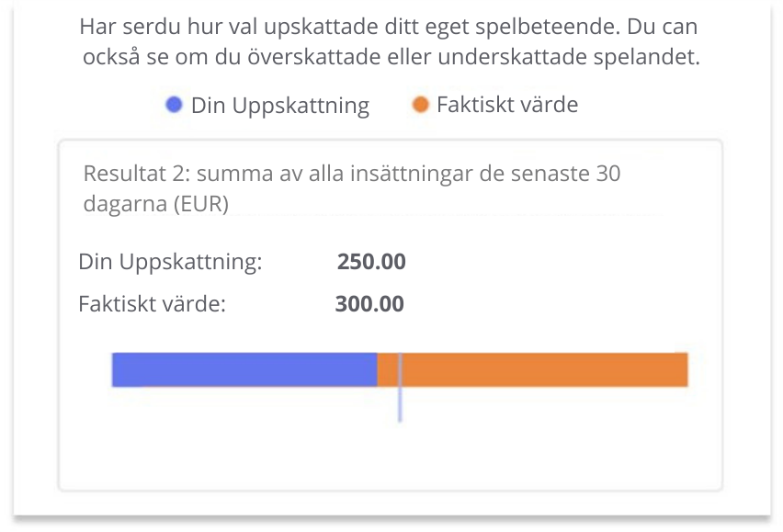Screen dimensions: 783x532
Task: Click the vertical marker line on bar
Action: [x=400, y=387]
